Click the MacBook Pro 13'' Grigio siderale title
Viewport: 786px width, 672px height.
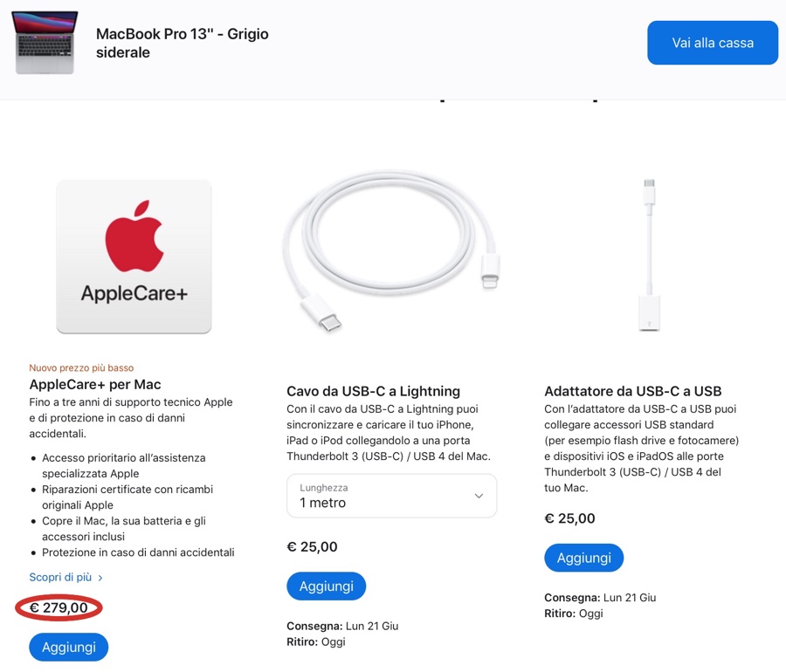183,43
